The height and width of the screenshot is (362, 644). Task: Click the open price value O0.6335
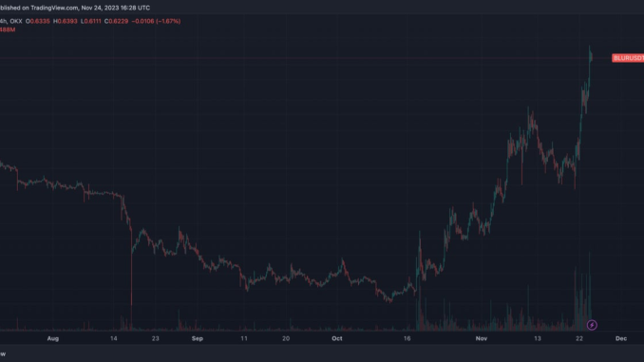pyautogui.click(x=38, y=21)
